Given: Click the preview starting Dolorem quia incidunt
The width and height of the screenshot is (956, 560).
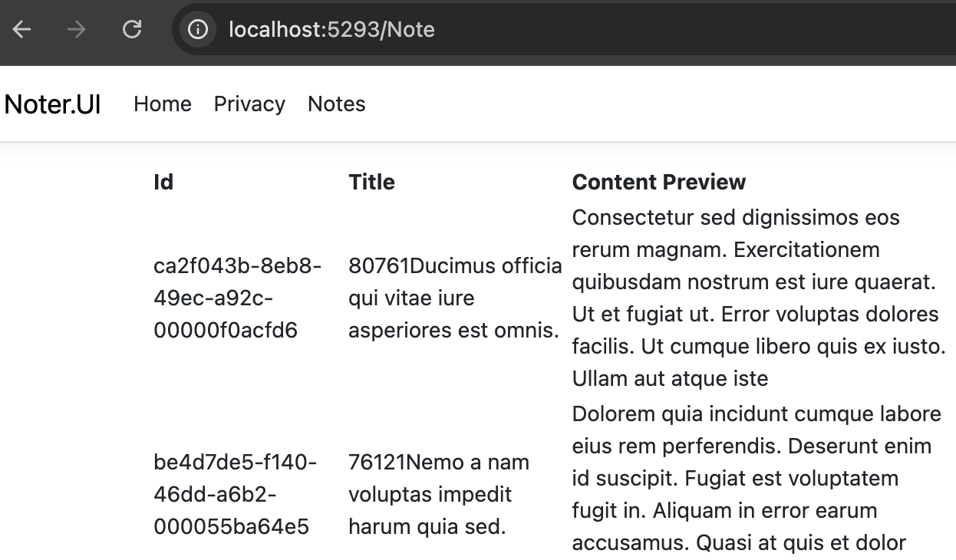Looking at the screenshot, I should click(757, 479).
